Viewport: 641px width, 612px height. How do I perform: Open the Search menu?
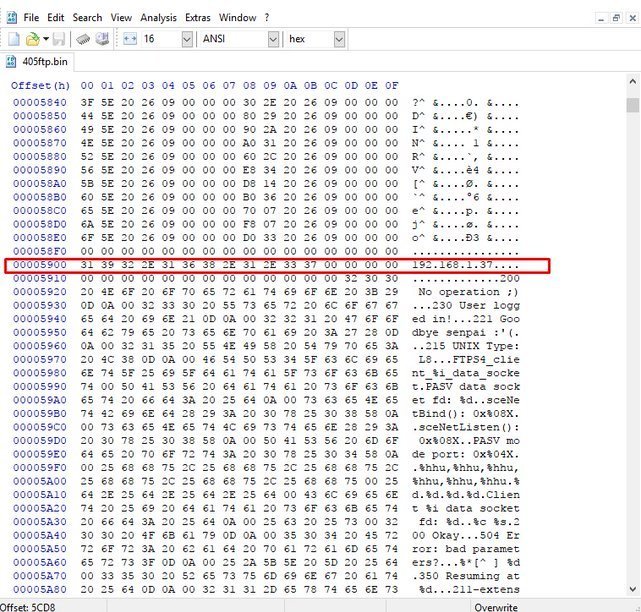coord(87,17)
